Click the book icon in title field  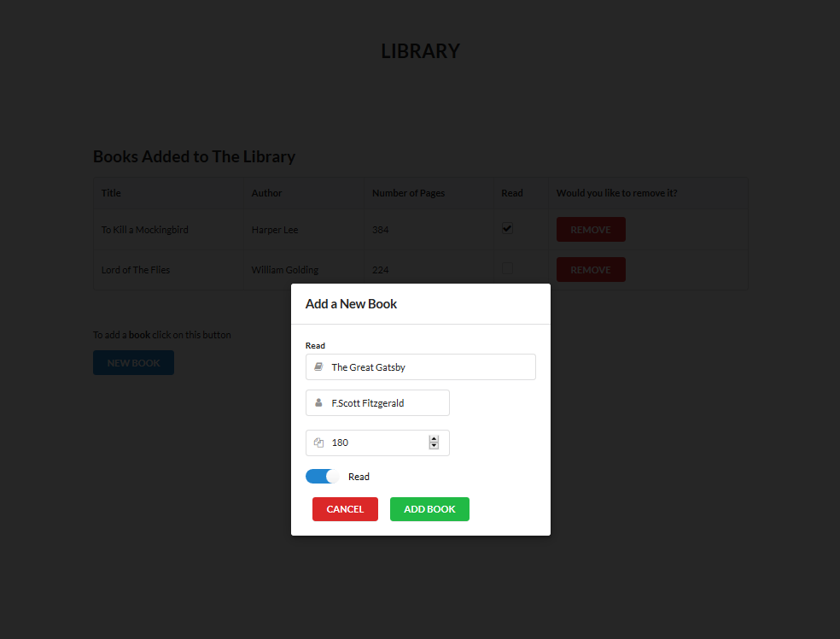[318, 366]
